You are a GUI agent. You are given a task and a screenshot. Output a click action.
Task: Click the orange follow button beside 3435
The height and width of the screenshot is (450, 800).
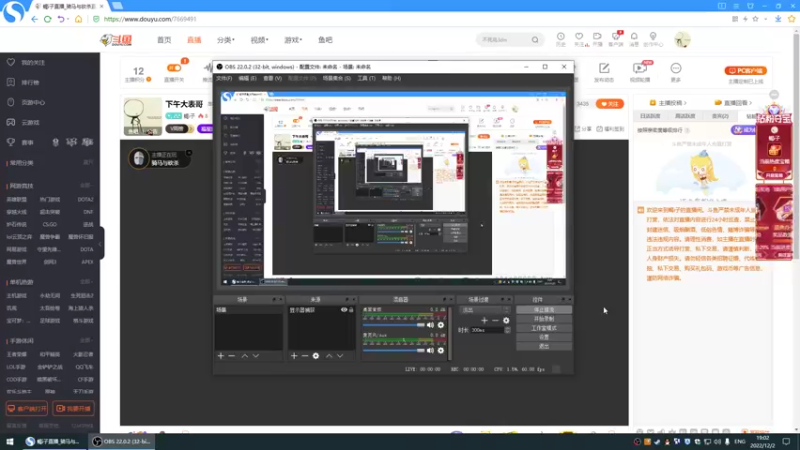pyautogui.click(x=610, y=104)
